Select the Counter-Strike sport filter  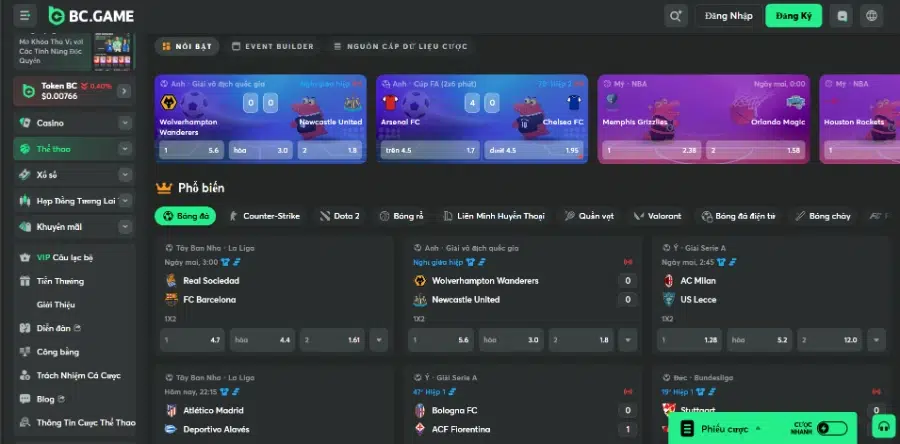(265, 216)
